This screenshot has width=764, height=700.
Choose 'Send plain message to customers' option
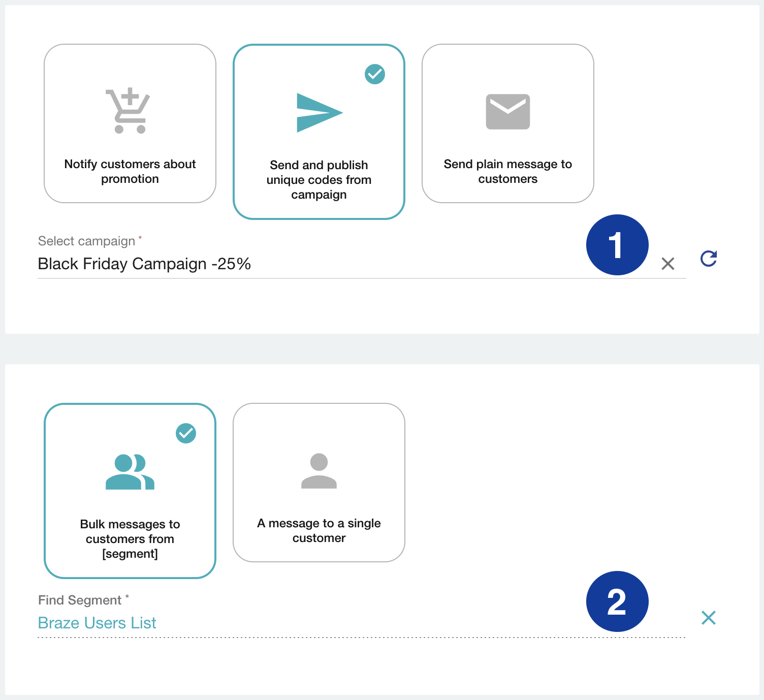(x=507, y=171)
